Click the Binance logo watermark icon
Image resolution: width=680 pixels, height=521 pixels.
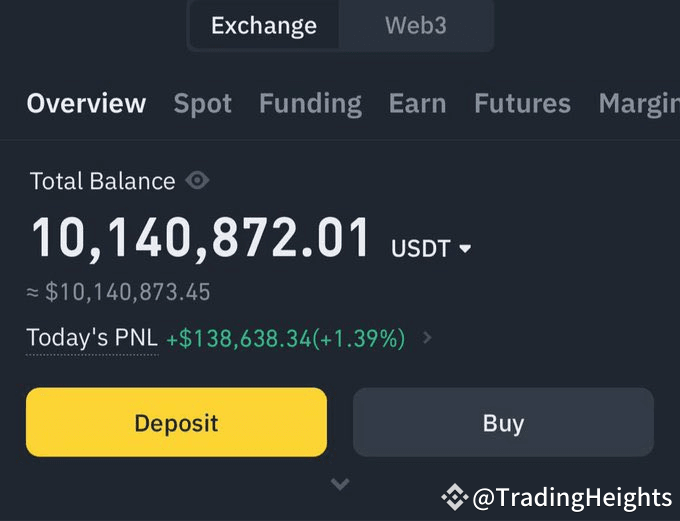(455, 497)
